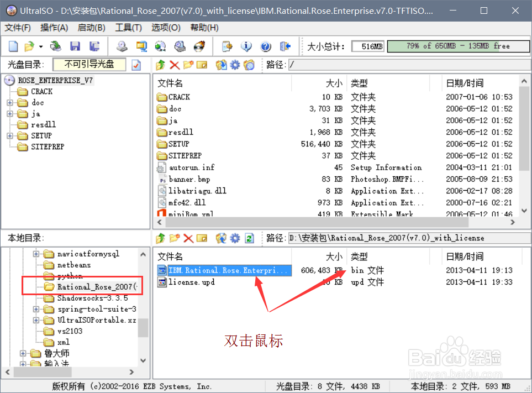Select the SITEPREP folder in image tree
The width and height of the screenshot is (532, 393).
pyautogui.click(x=48, y=146)
